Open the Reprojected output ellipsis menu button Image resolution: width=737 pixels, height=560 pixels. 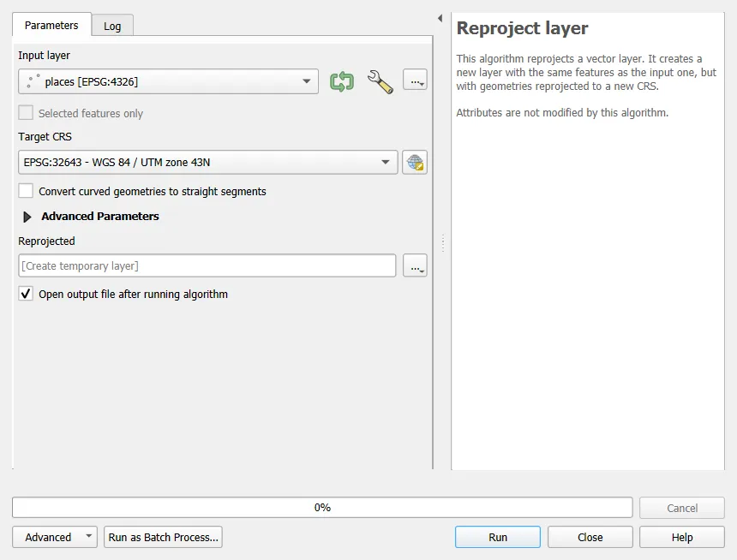[415, 266]
